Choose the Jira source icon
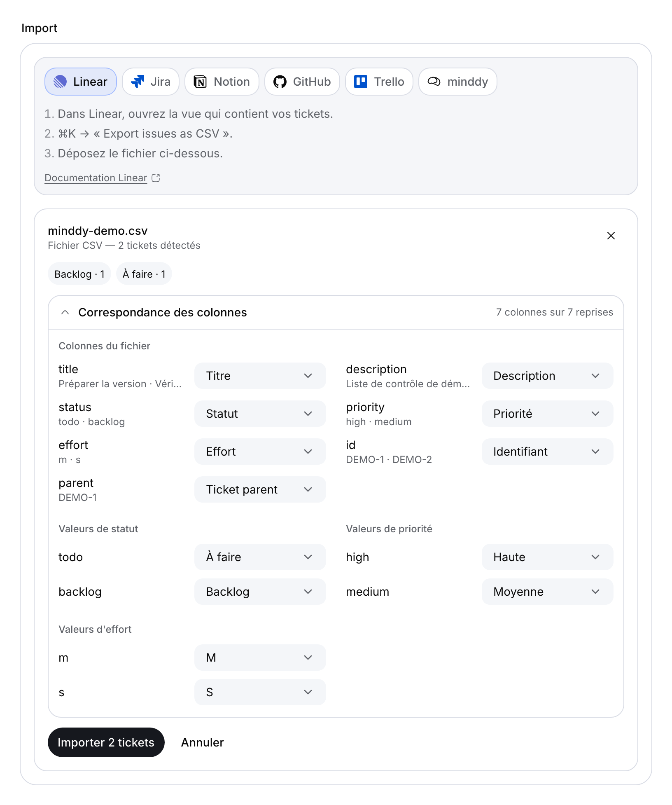This screenshot has width=672, height=805. [138, 82]
